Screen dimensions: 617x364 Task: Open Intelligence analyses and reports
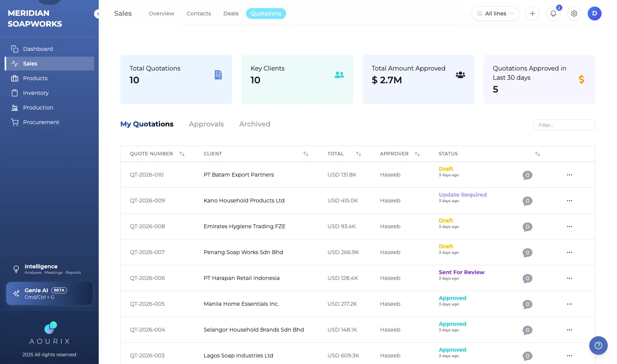click(x=49, y=269)
